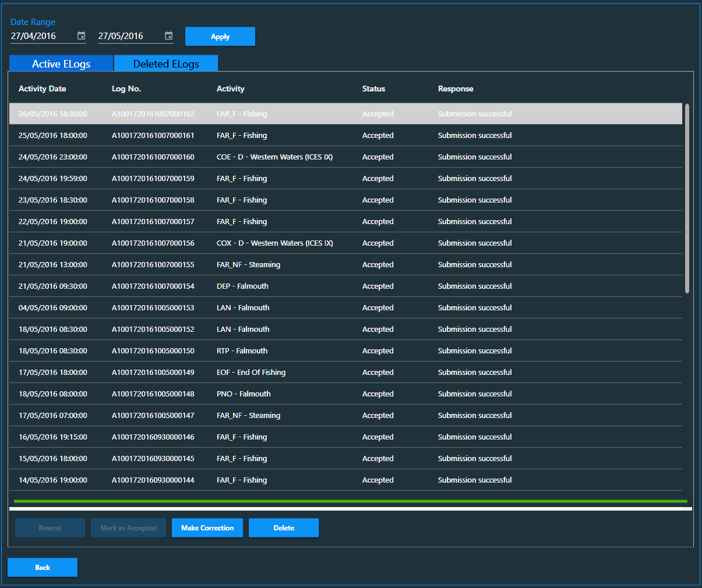Switch to the Deleted ELogs tab

(166, 64)
